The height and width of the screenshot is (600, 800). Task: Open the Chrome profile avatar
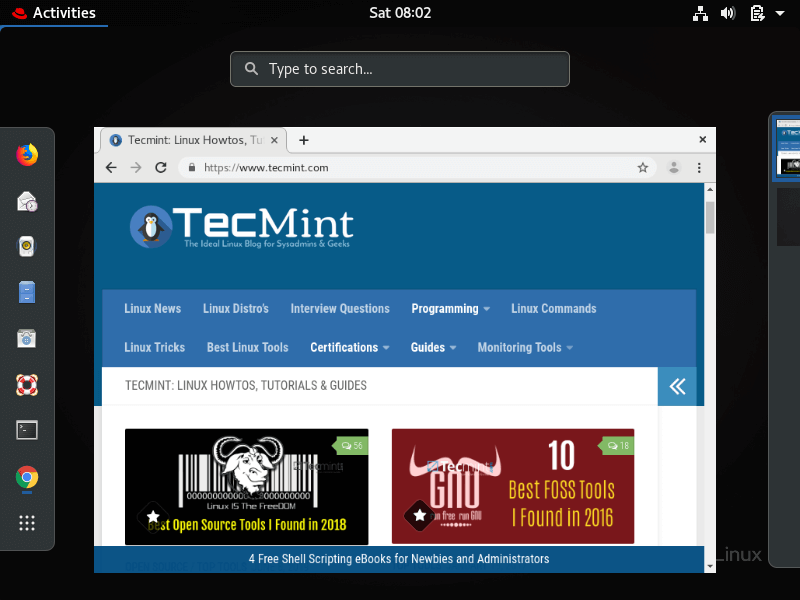click(x=674, y=167)
